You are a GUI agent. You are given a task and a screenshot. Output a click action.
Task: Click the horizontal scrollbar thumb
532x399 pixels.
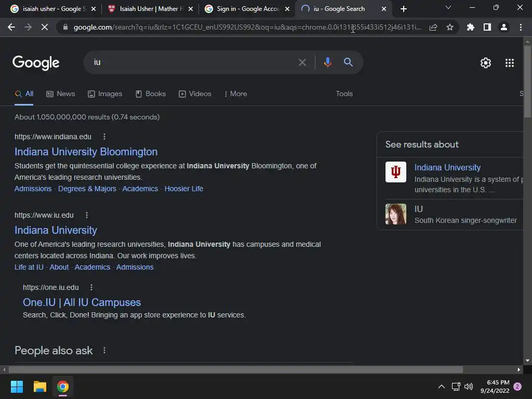236,369
